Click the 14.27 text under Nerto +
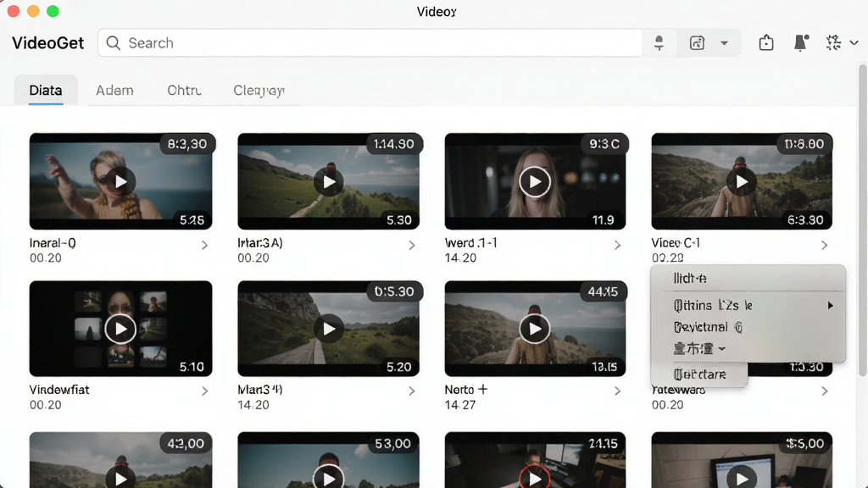 click(460, 405)
